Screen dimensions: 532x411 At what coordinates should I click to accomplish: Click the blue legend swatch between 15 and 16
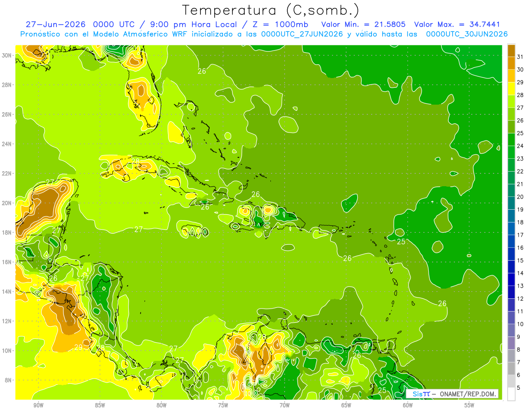511,254
